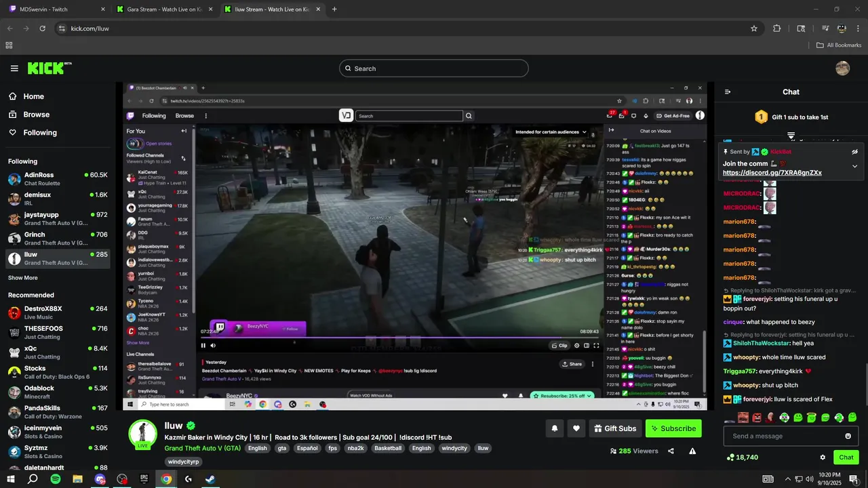Click the channel points 18,740 counter
The image size is (868, 488).
coord(743,457)
